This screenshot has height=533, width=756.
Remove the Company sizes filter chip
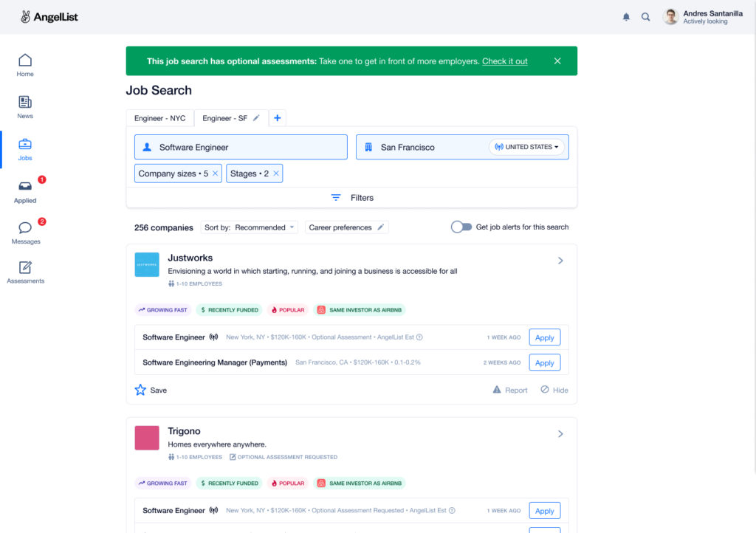(x=216, y=173)
